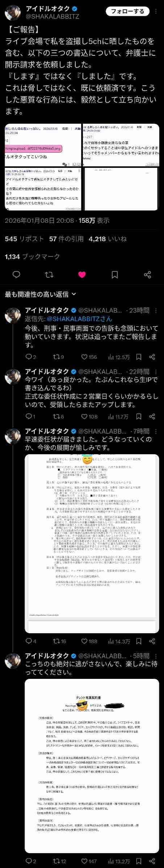This screenshot has height=868, width=164.
Task: Open the 545 リポスト list
Action: [24, 239]
